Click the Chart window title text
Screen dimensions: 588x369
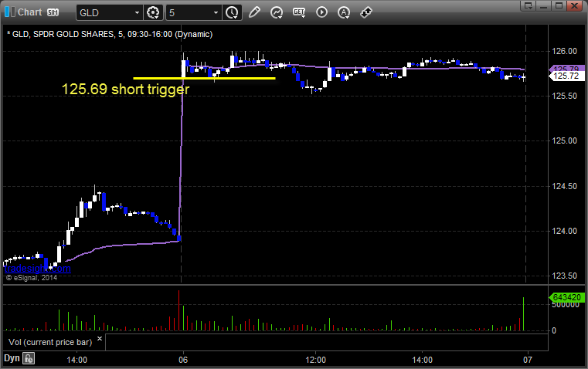click(x=29, y=12)
